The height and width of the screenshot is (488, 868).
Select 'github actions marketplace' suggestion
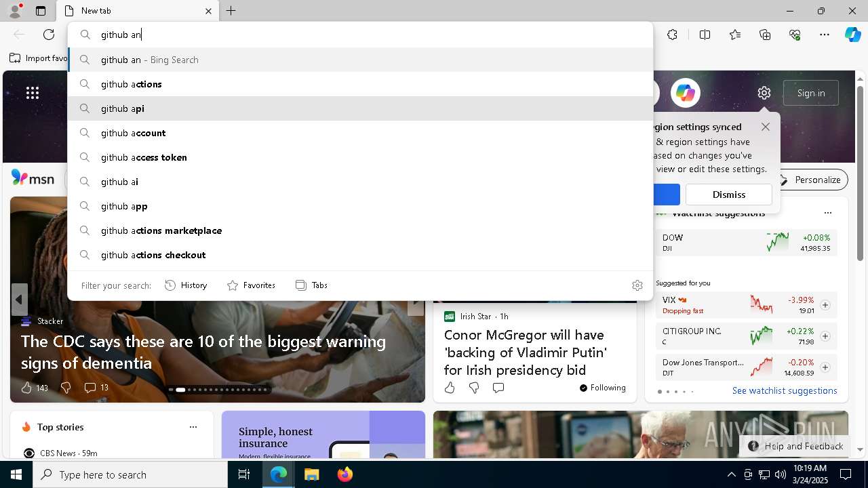point(360,230)
